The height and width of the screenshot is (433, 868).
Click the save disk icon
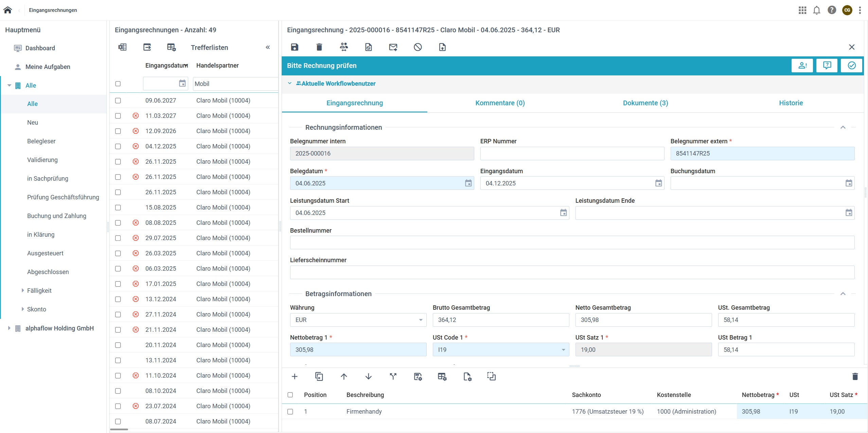(295, 47)
